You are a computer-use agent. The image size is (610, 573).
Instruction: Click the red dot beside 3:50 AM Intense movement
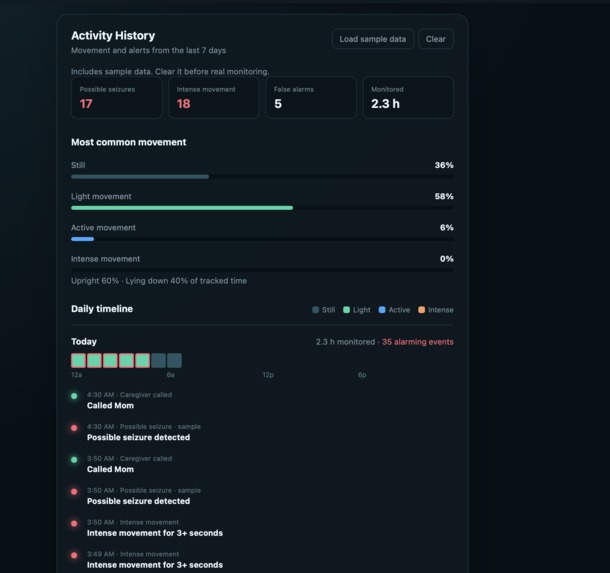[x=74, y=524]
